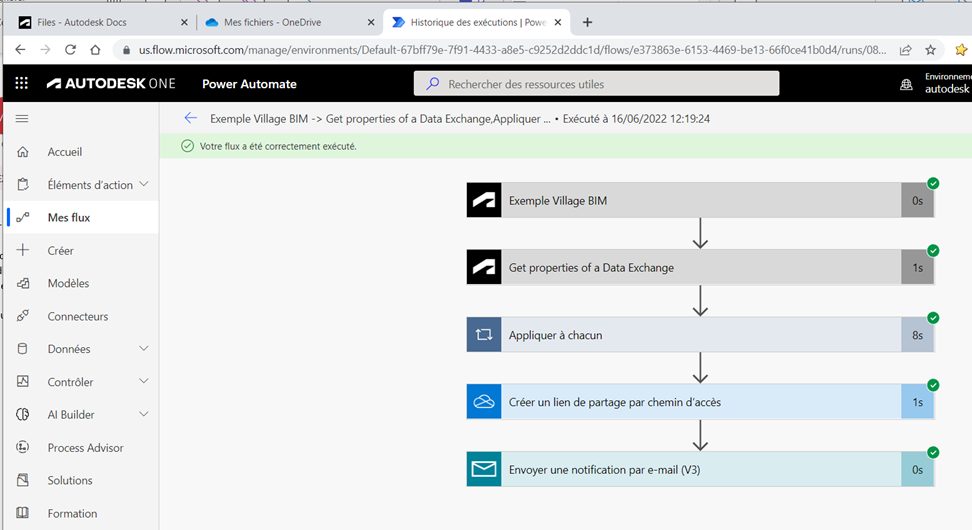Image resolution: width=972 pixels, height=530 pixels.
Task: Expand the Contrôler submenu chevron
Action: point(144,381)
